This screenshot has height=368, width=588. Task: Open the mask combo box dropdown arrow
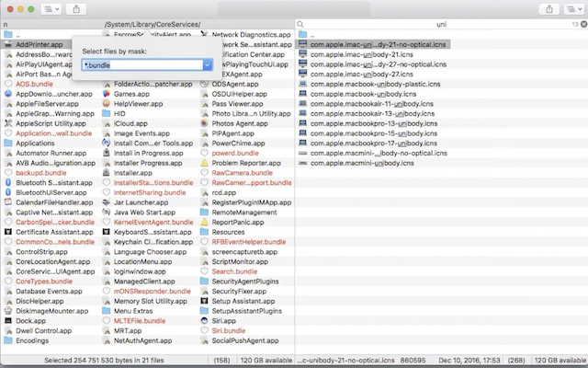pyautogui.click(x=207, y=65)
